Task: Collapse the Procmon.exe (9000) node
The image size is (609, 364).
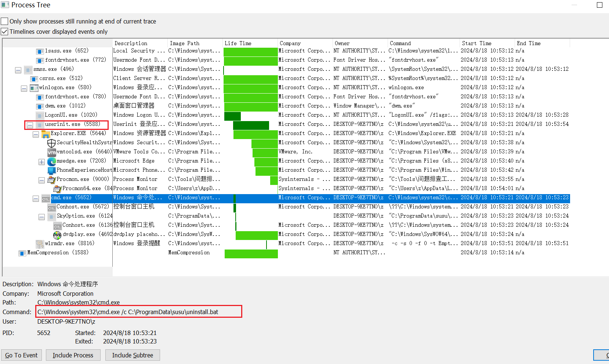Action: [41, 180]
